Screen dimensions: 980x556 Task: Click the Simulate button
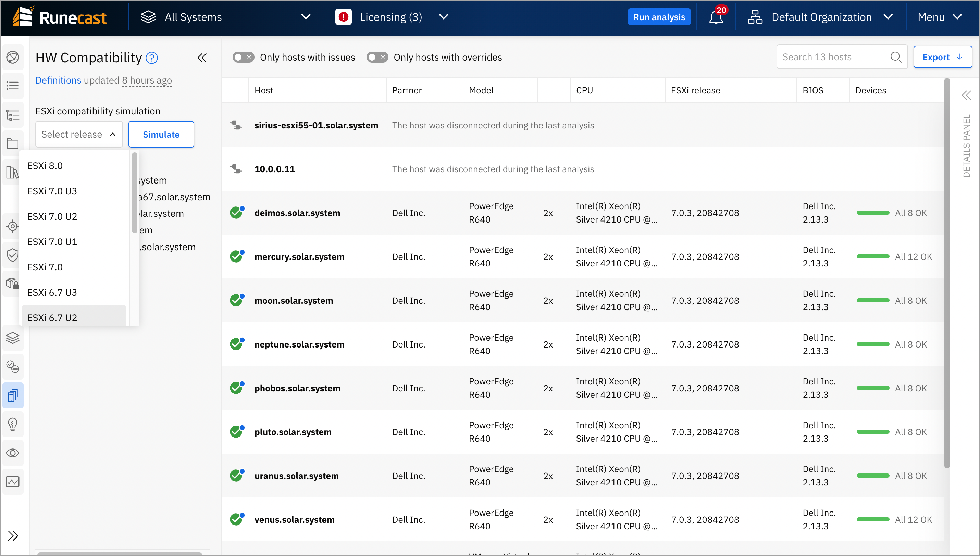(161, 134)
